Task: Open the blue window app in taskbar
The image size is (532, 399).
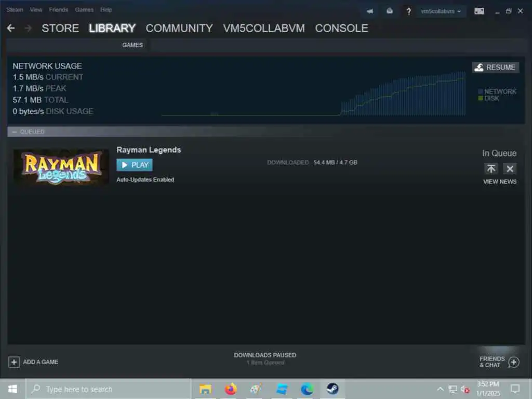Action: (282, 389)
